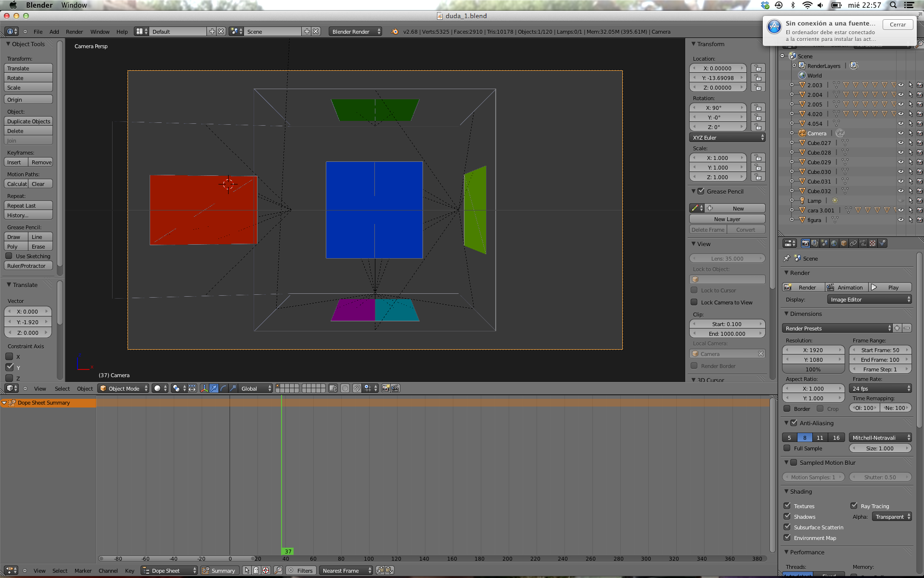Open the Render menu in header
924x578 pixels.
click(74, 31)
